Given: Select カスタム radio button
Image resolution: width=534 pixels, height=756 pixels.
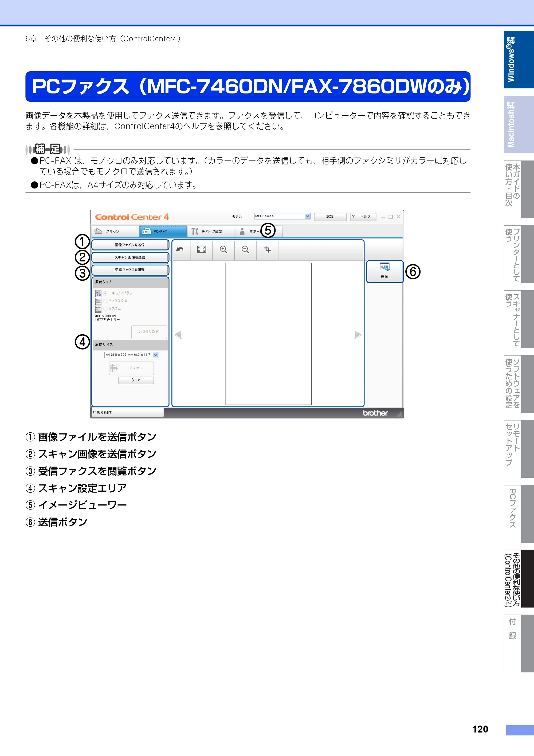Looking at the screenshot, I should point(105,309).
